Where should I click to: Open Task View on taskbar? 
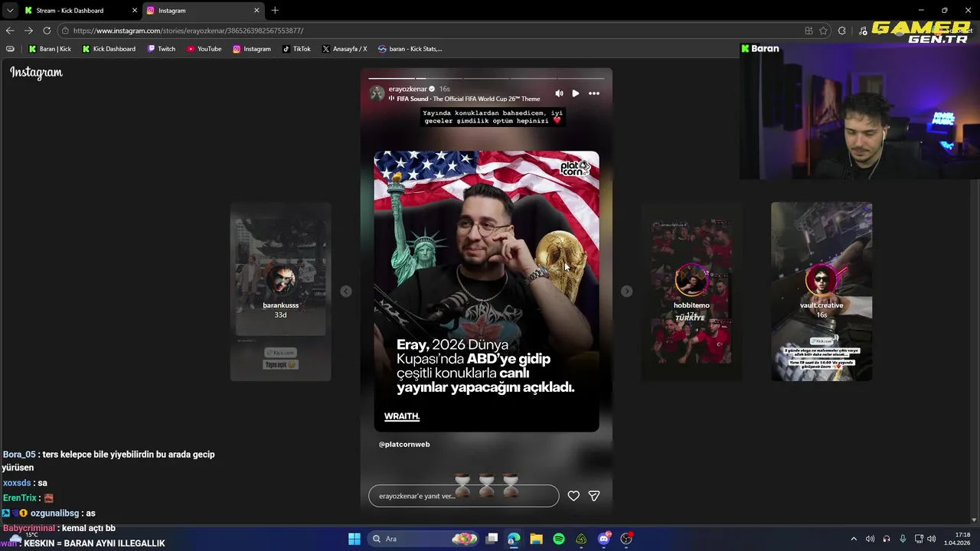coord(492,539)
